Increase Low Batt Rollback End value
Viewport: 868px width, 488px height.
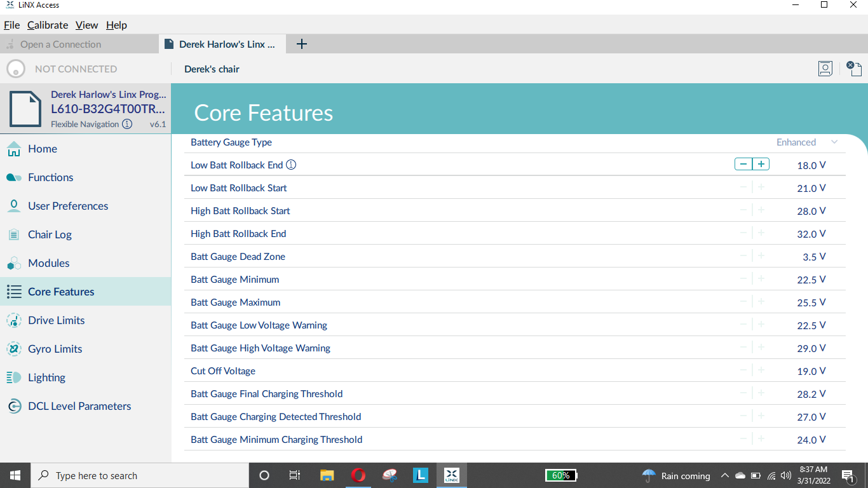(761, 165)
